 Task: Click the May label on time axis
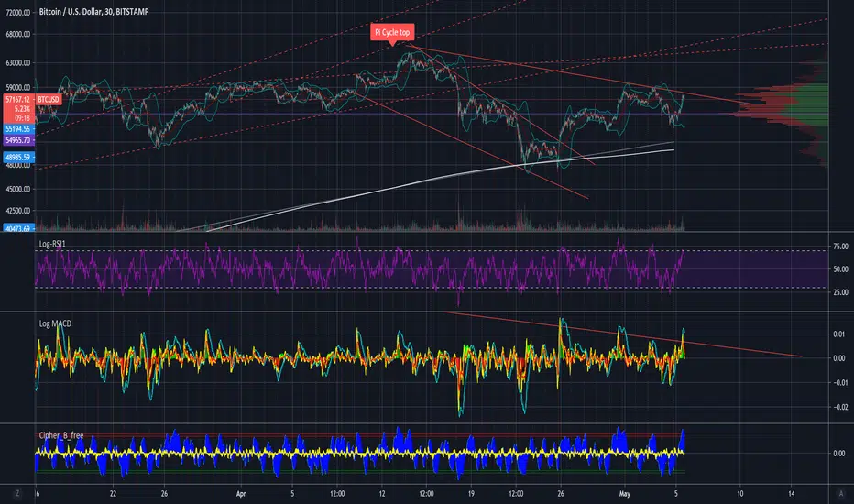click(625, 494)
